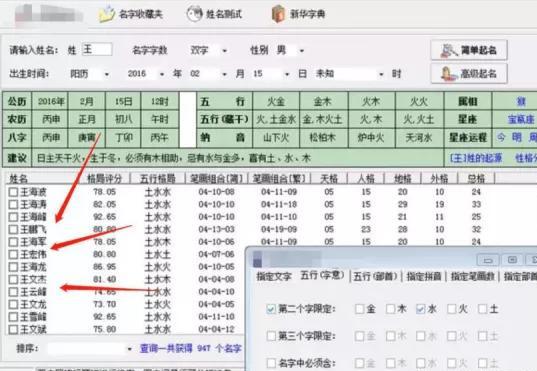Viewport: 537px width, 371px height.
Task: Click the 笔画组合[简] column header
Action: (x=216, y=178)
